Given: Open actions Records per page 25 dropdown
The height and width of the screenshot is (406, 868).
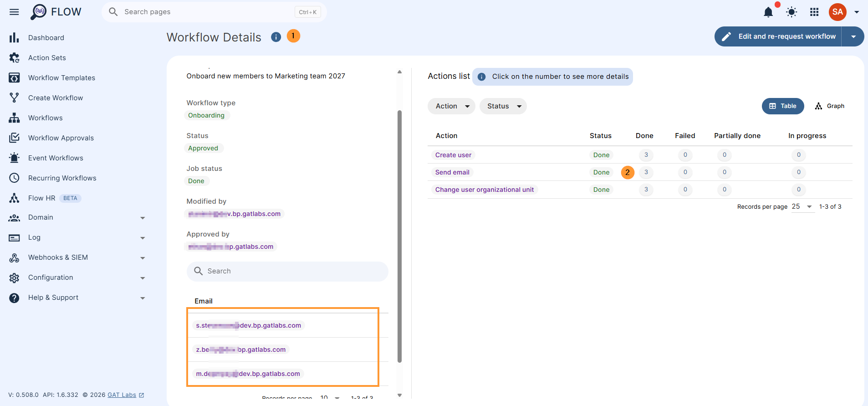Looking at the screenshot, I should [802, 206].
